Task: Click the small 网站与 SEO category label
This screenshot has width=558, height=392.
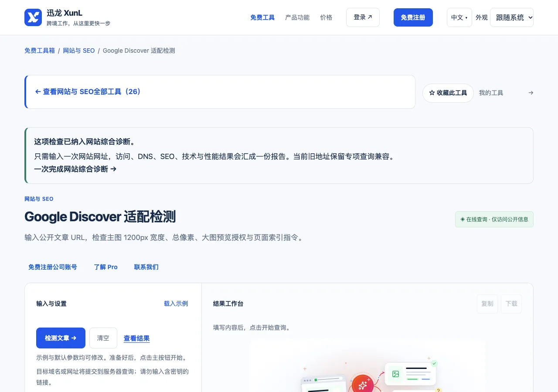Action: coord(39,199)
